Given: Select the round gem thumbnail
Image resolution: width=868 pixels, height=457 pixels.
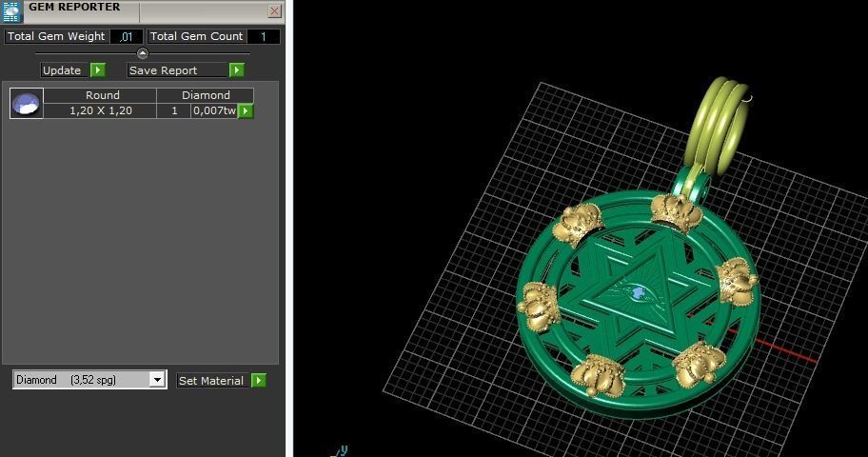Looking at the screenshot, I should (x=26, y=103).
